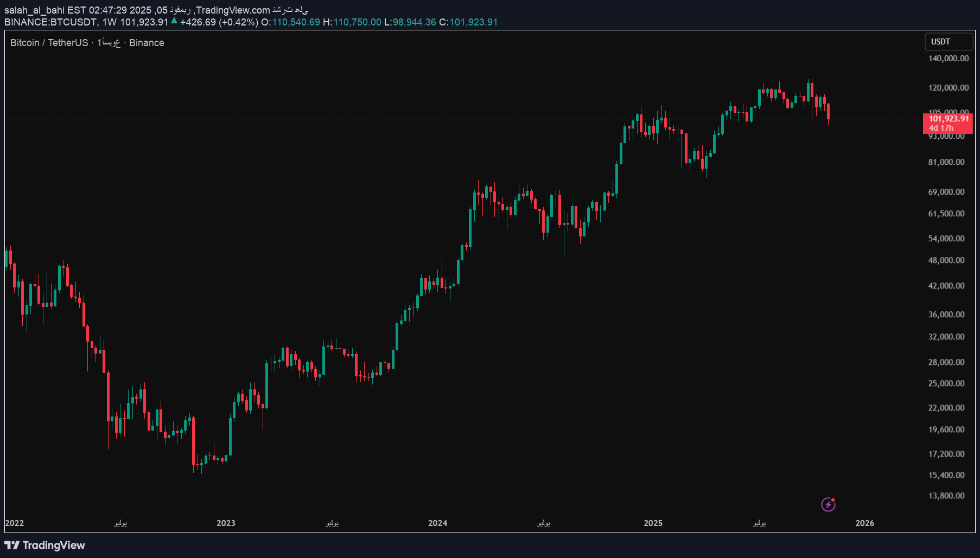This screenshot has height=558, width=980.
Task: Click the green up-triangle price change indicator
Action: click(x=174, y=22)
